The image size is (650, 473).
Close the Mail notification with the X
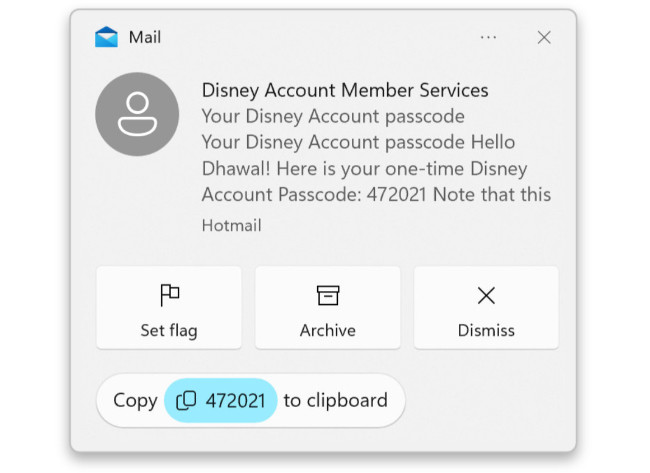544,37
